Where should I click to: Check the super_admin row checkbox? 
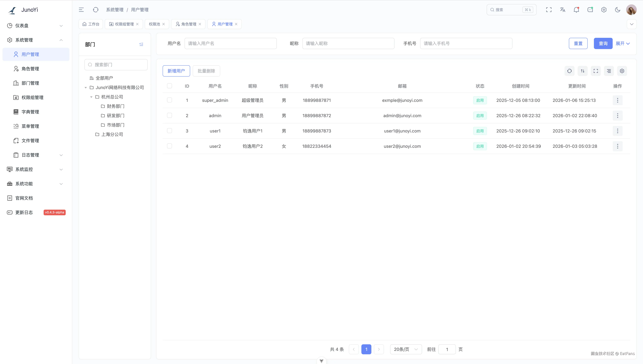169,100
